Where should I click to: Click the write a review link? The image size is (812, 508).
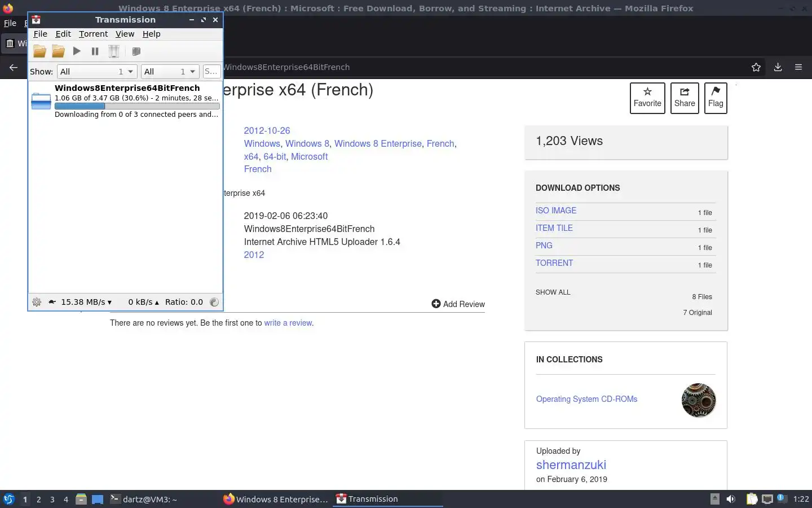pyautogui.click(x=288, y=323)
